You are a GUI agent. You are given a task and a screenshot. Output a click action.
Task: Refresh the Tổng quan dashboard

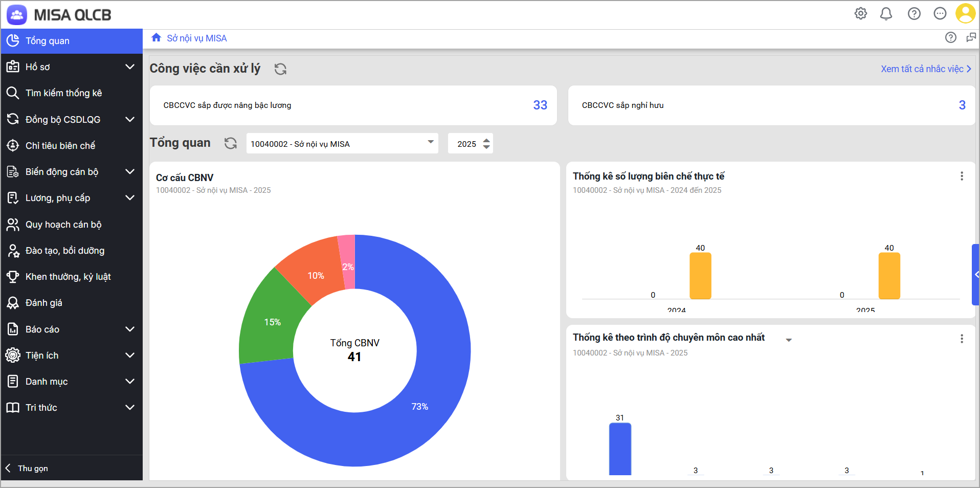tap(231, 143)
